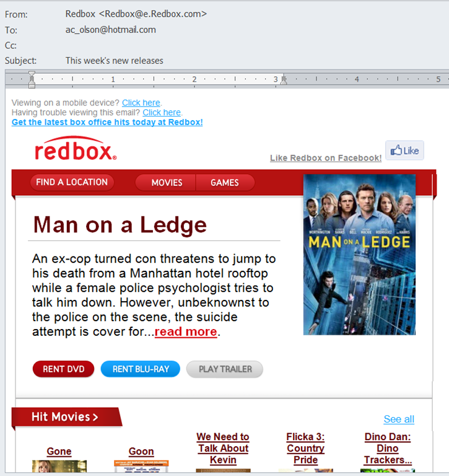Click the empty Cc field
Image resolution: width=449 pixels, height=476 pixels.
point(255,45)
